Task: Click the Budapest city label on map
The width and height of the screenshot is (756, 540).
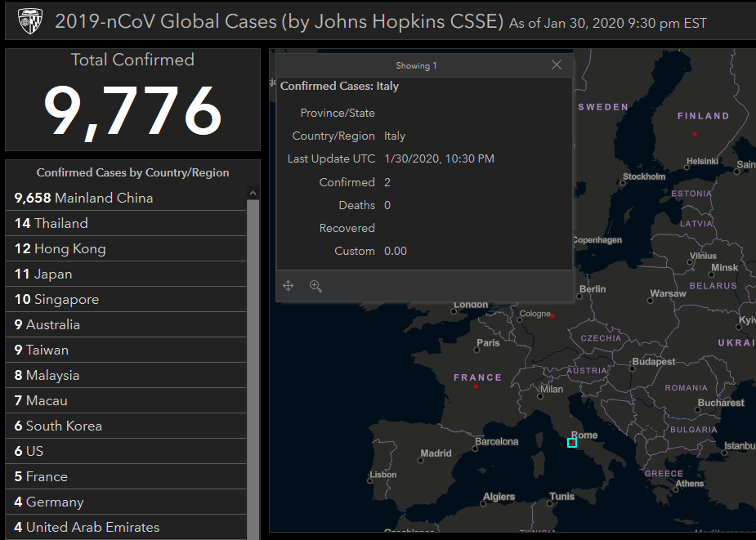Action: (653, 361)
